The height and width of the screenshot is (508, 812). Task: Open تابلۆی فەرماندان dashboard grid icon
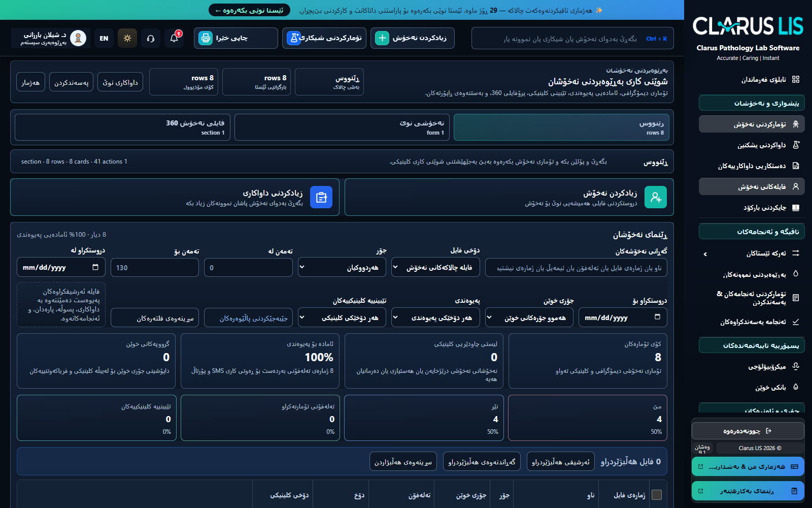796,79
